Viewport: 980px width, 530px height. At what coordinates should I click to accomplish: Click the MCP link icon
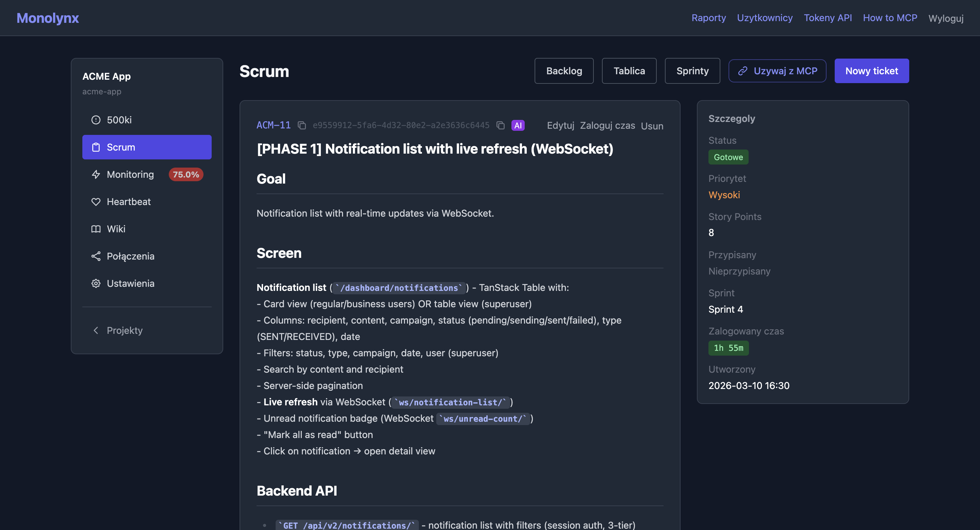click(742, 71)
